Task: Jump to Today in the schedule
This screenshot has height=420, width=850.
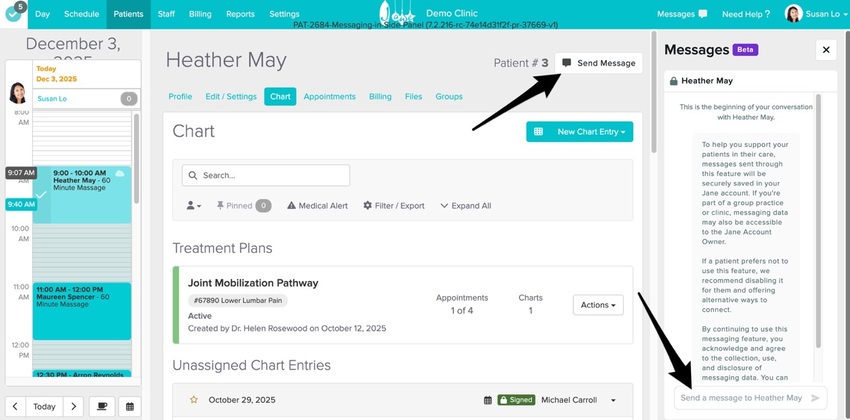Action: [x=44, y=407]
